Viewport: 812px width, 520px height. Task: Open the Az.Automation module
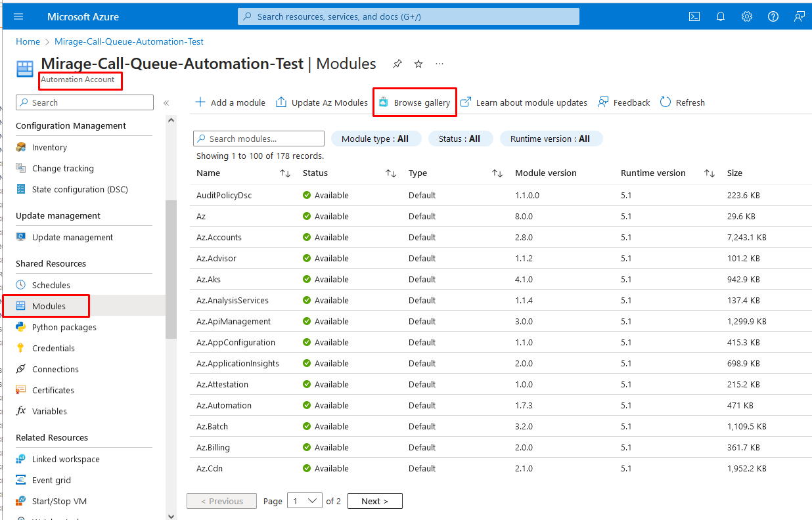pos(224,405)
